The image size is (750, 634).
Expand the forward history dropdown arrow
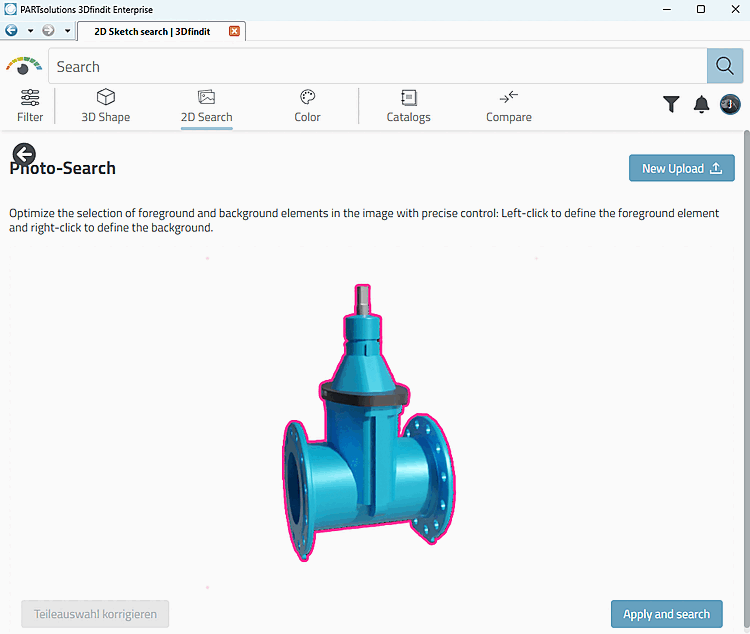click(67, 31)
